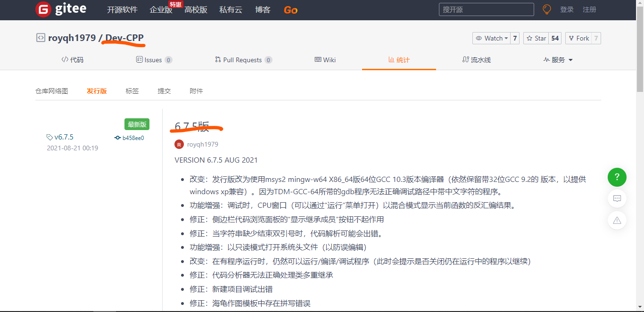644x312 pixels.
Task: Click the green help question-mark button
Action: point(617,177)
